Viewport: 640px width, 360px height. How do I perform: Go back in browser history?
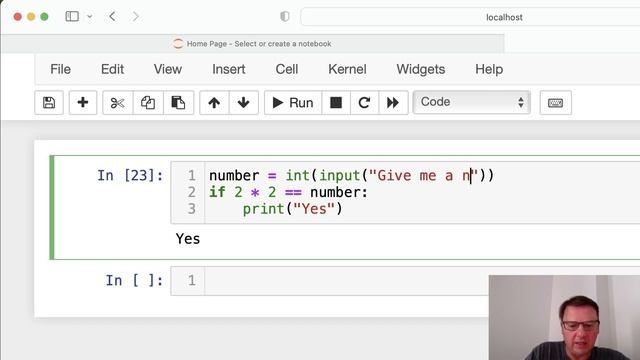pos(112,16)
